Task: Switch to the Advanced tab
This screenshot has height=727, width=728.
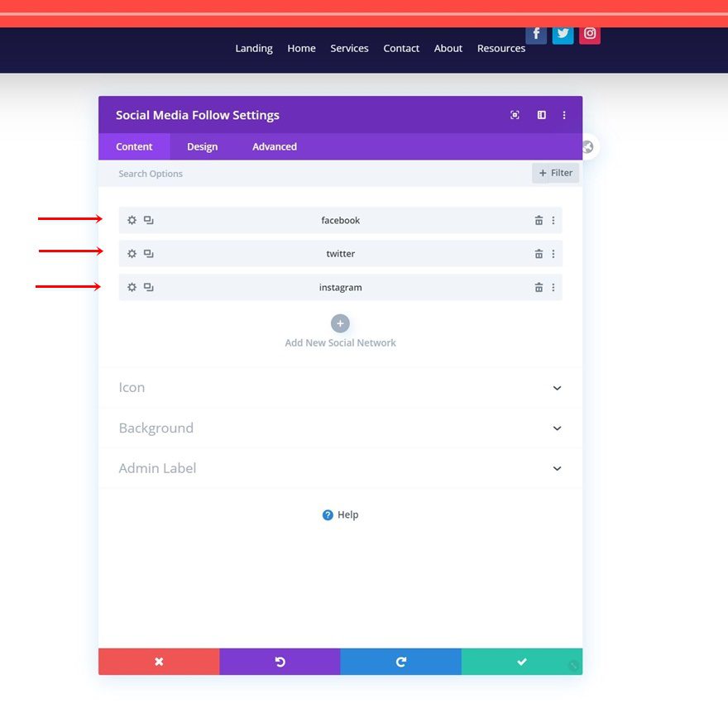Action: [275, 146]
